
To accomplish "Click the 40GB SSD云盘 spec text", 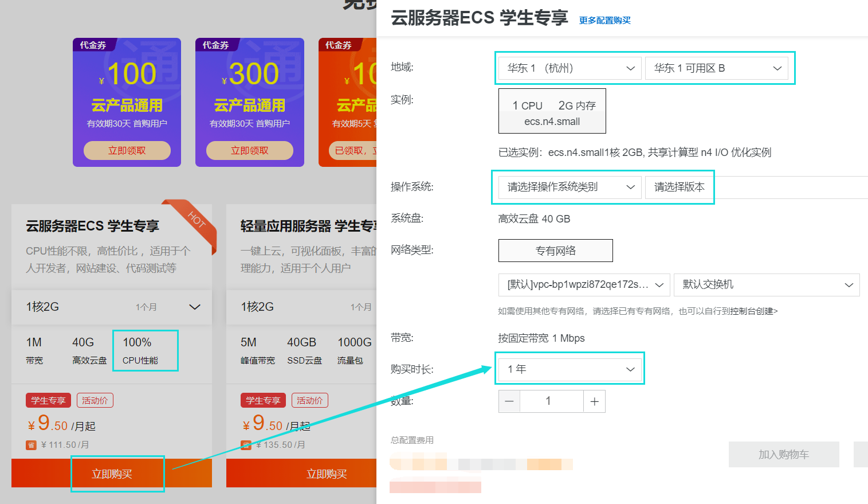I will (x=304, y=351).
